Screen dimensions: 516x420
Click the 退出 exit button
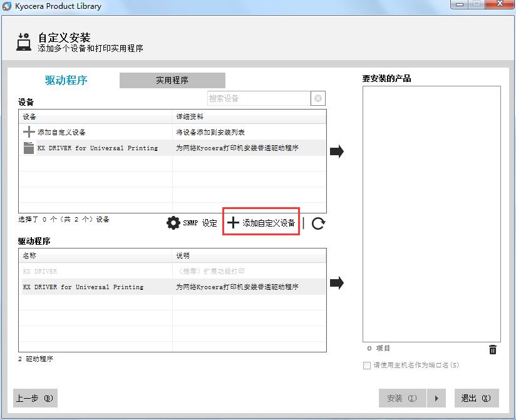pyautogui.click(x=476, y=398)
